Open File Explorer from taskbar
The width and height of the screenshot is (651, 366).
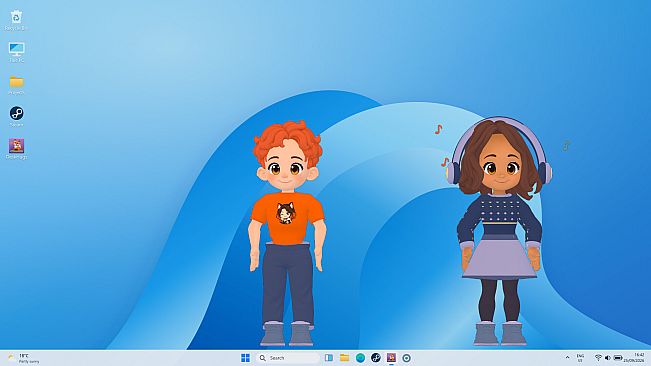(345, 358)
